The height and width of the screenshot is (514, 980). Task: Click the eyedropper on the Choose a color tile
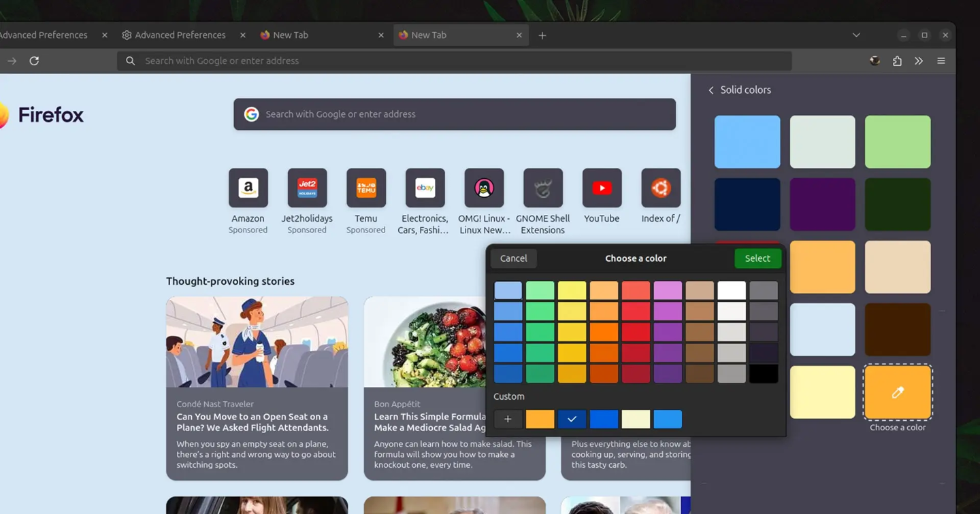pos(897,392)
